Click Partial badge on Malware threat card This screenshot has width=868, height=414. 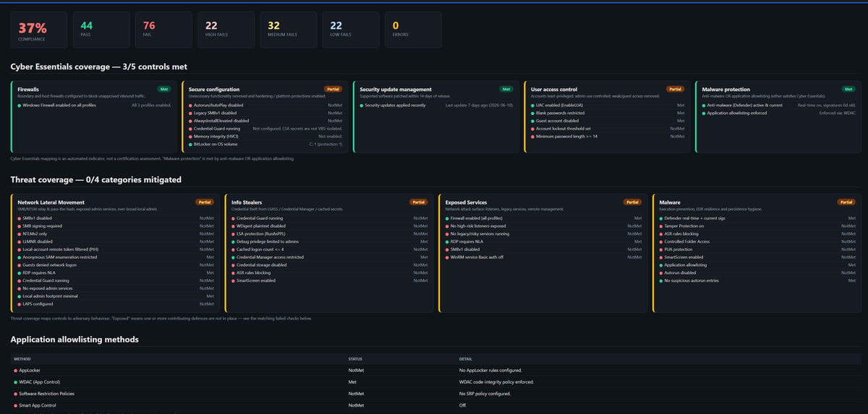tap(846, 202)
